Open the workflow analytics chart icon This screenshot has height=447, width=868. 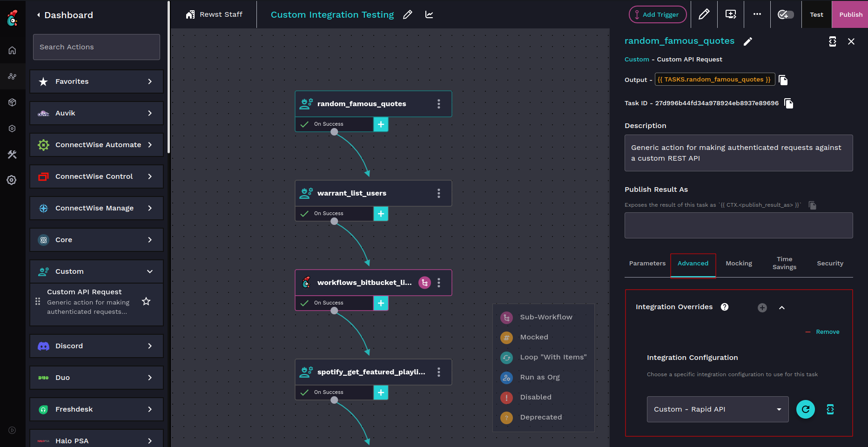(429, 15)
